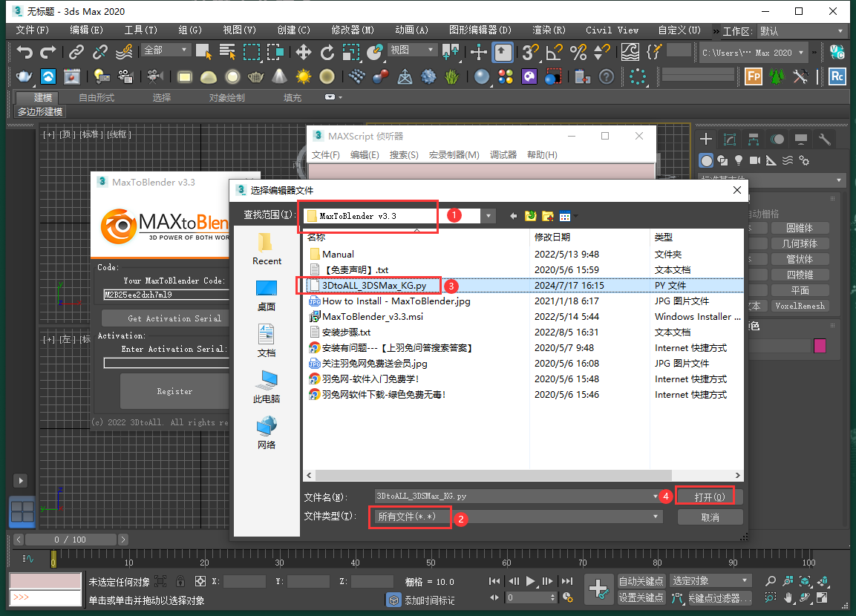The image size is (856, 616).
Task: Open view menu icon in file dialog
Action: tap(566, 216)
